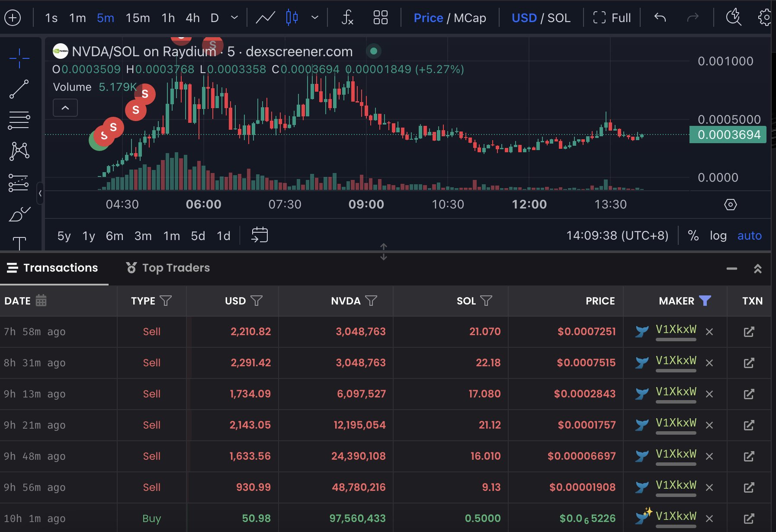Open the quick search lightning icon
Screen dimensions: 776x532
tap(733, 18)
